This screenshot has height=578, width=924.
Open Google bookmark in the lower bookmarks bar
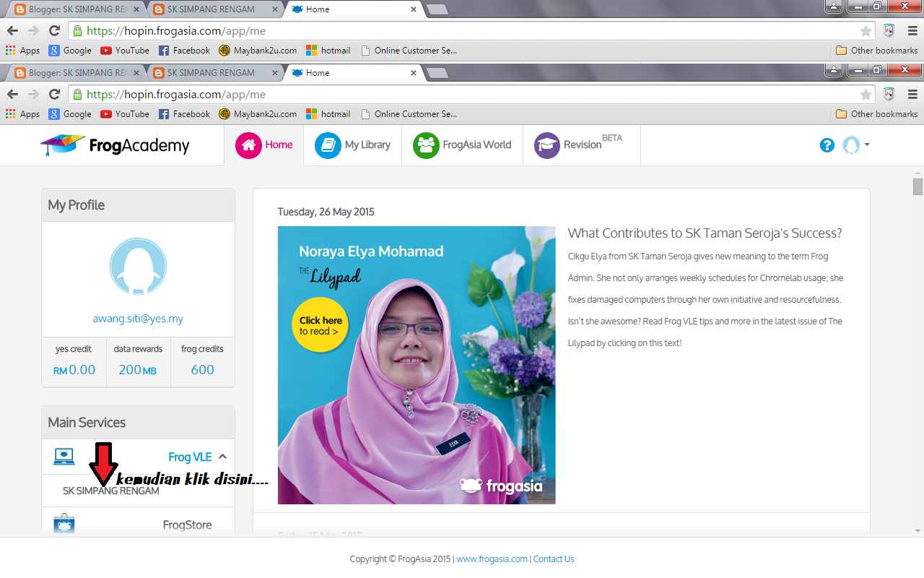click(x=70, y=114)
